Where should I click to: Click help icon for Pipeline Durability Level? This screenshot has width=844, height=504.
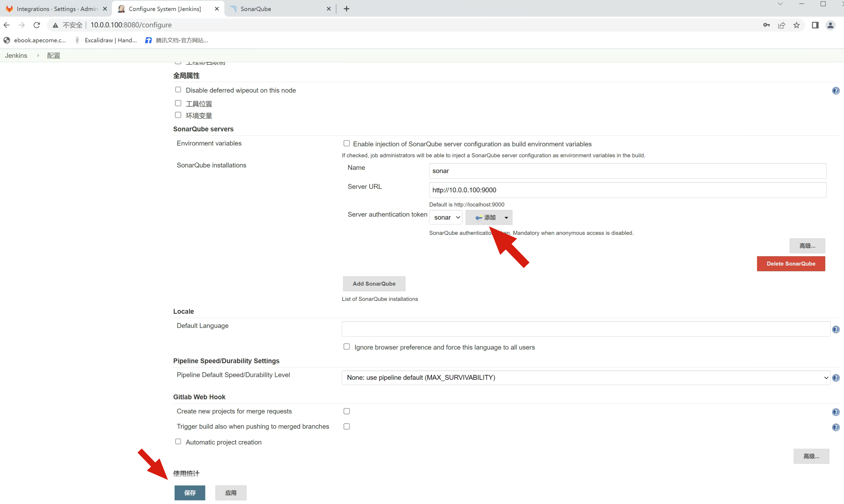[x=836, y=378]
